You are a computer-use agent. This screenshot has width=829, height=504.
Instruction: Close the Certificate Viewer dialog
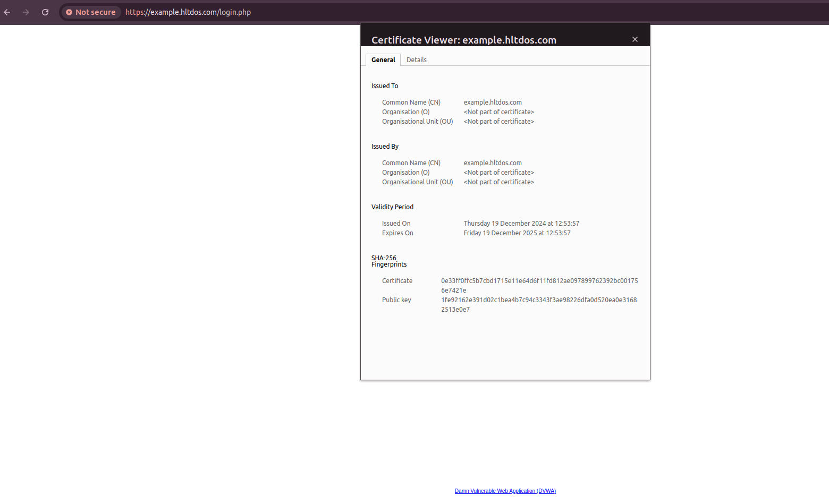point(635,39)
